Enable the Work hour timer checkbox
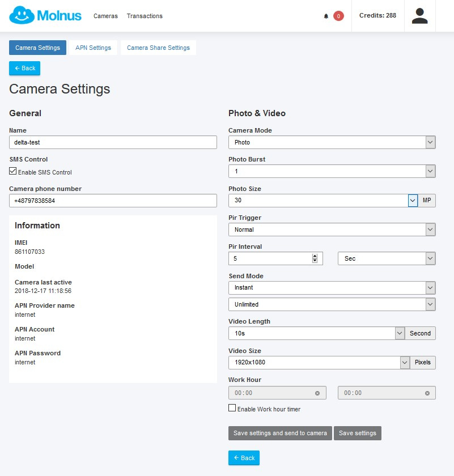Viewport: 454px width, 476px height. click(x=232, y=408)
